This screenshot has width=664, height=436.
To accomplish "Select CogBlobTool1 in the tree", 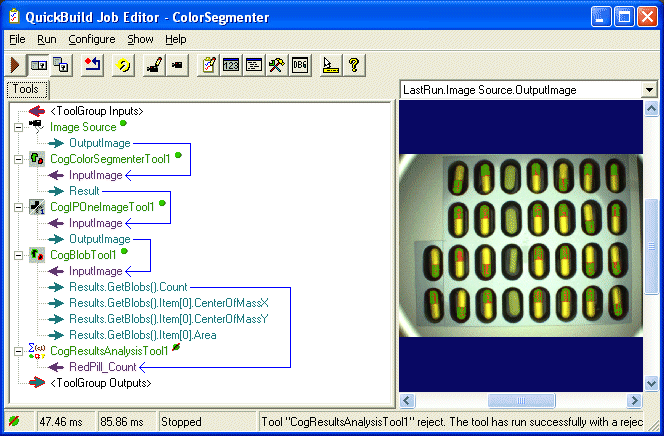I will point(83,255).
